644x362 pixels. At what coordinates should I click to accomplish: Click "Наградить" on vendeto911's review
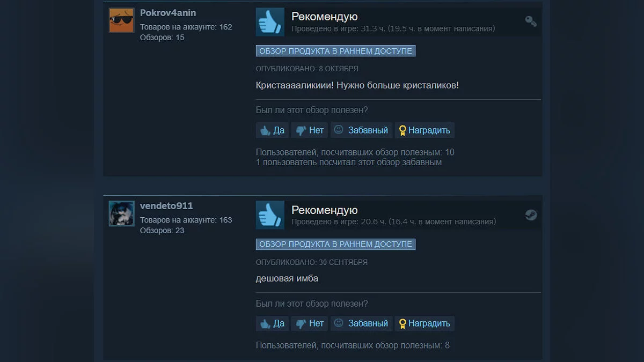click(x=425, y=323)
